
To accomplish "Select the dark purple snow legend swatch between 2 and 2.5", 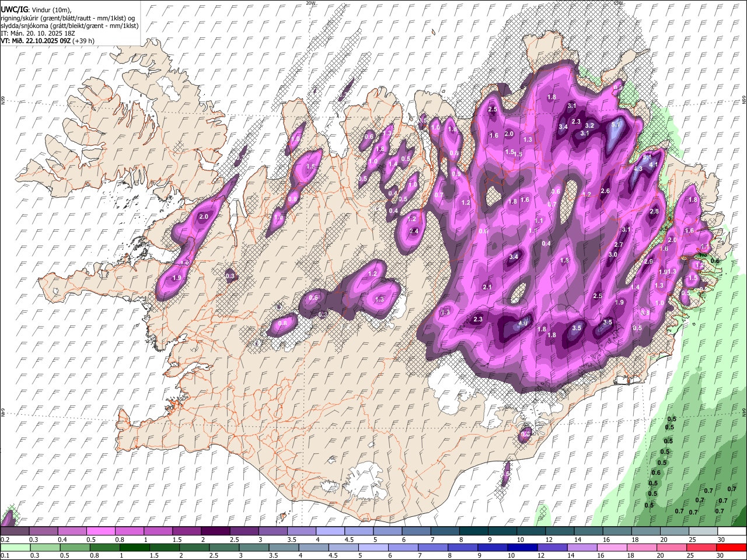I will click(215, 531).
